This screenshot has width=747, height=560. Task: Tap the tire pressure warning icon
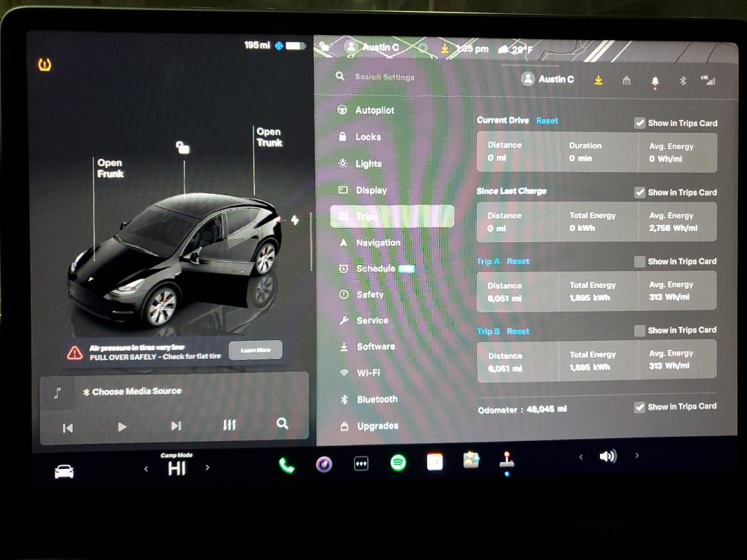pos(44,64)
